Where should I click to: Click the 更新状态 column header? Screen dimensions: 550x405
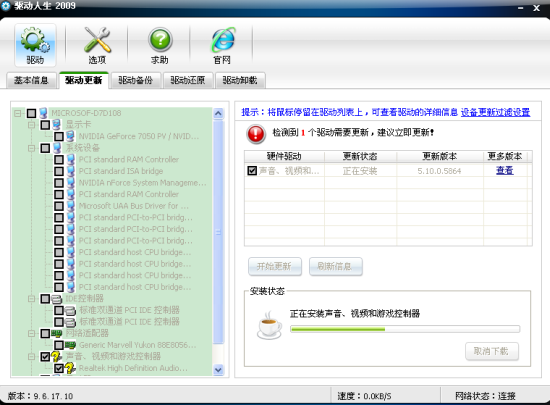tap(360, 156)
